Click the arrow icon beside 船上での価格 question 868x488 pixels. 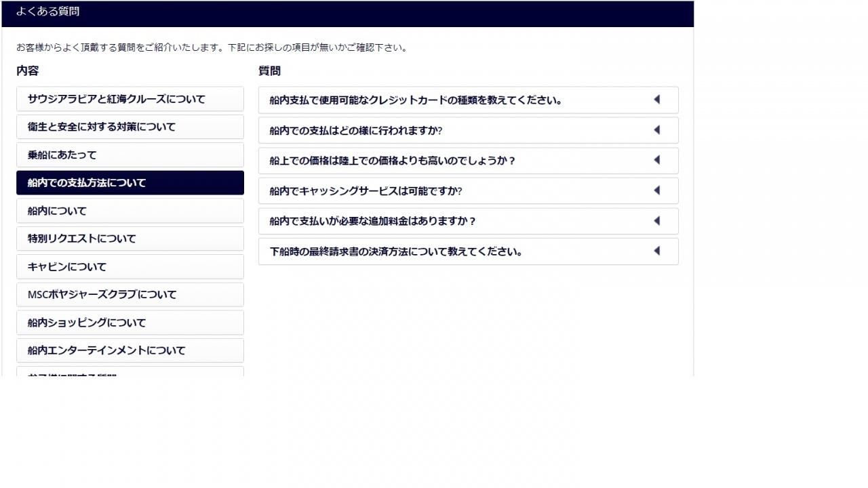tap(656, 160)
